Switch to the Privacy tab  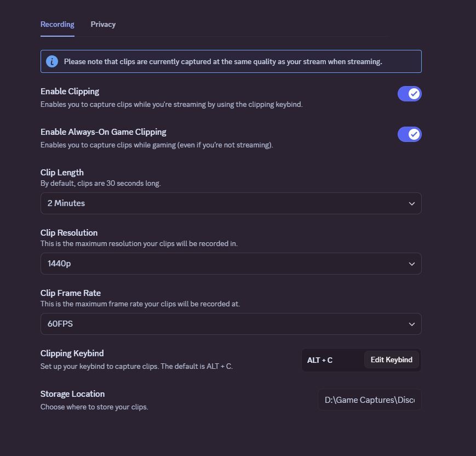click(103, 25)
